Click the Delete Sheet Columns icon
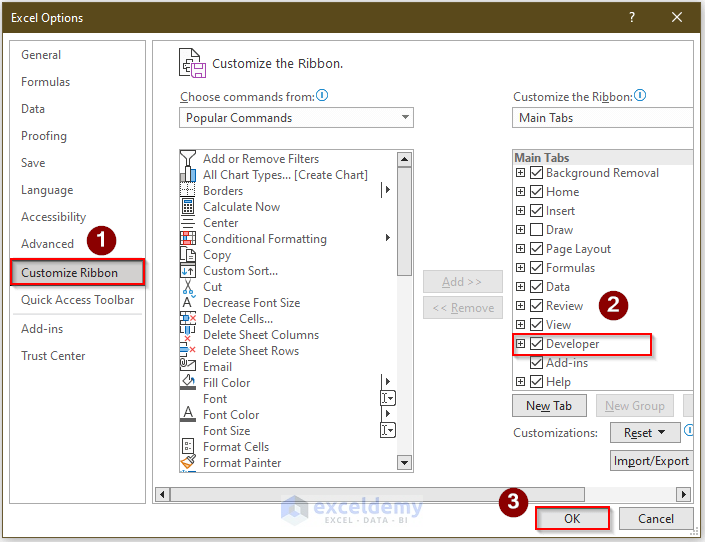 [x=187, y=335]
